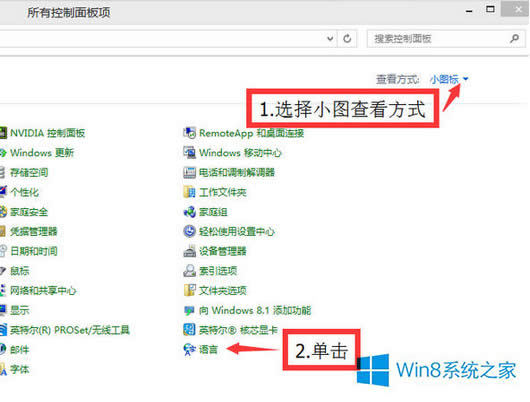Click the refresh icon in address bar
Viewport: 530px width, 402px height.
(x=347, y=39)
